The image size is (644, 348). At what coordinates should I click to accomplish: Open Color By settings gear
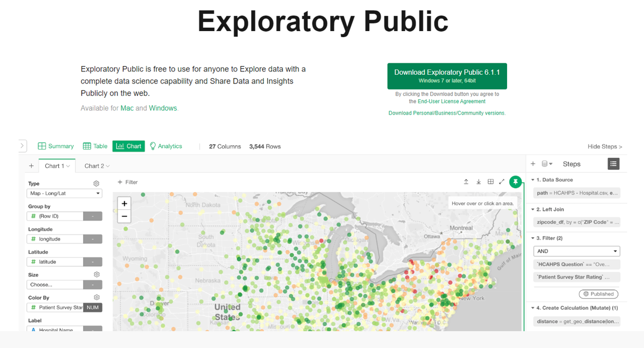(x=97, y=297)
